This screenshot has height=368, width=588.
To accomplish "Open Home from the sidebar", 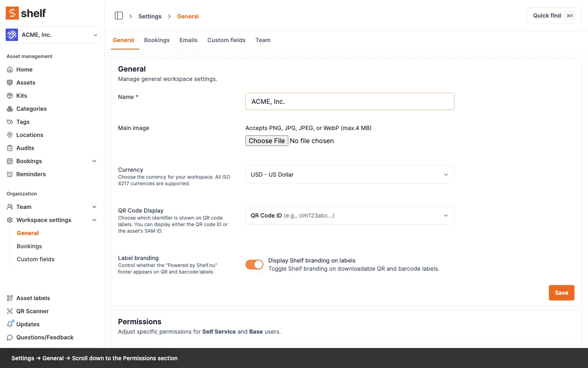I will tap(24, 70).
